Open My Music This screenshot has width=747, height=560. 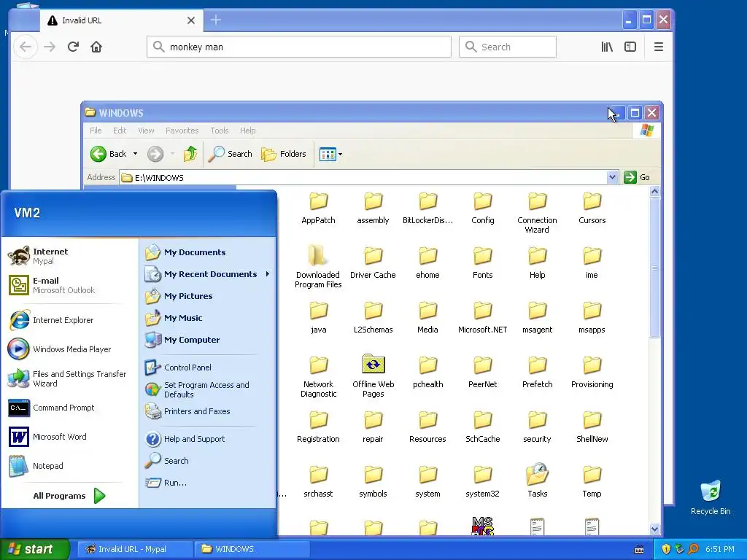coord(208,318)
